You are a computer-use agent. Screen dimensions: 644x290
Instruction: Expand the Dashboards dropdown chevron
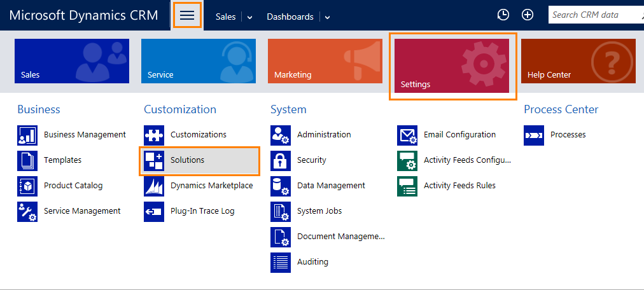coord(327,17)
